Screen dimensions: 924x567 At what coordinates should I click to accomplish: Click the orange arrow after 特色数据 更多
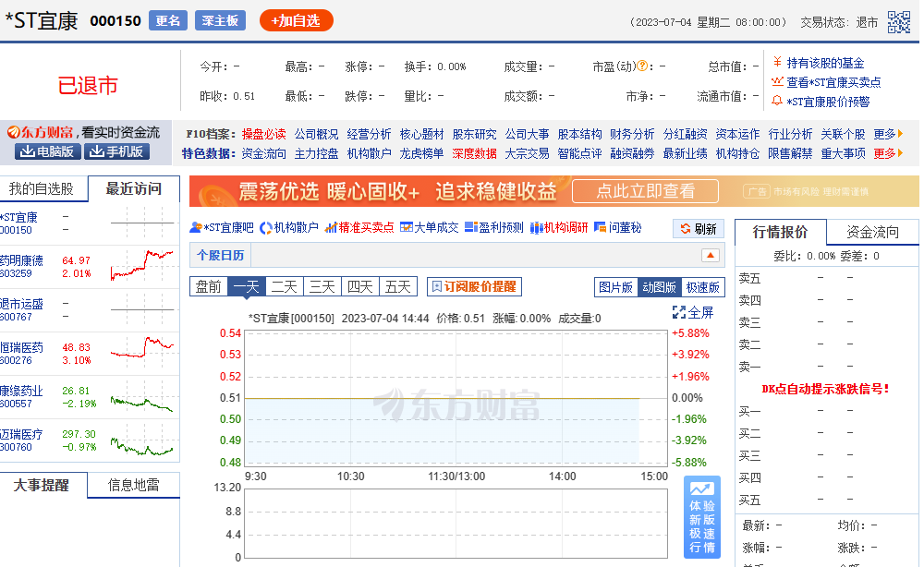(x=900, y=153)
